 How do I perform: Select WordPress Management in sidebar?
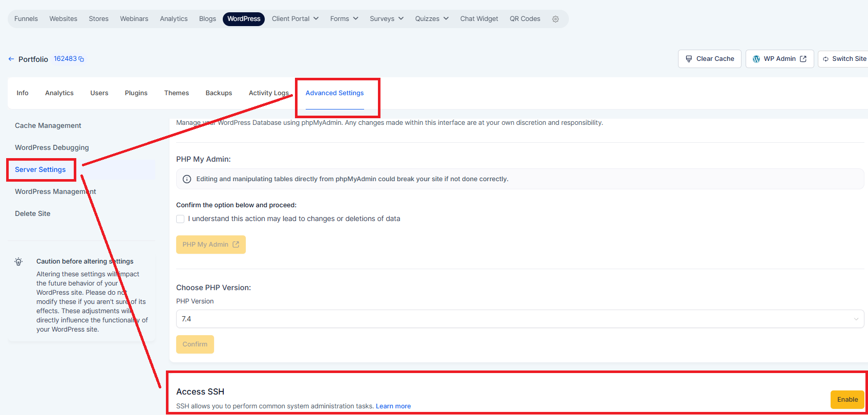pyautogui.click(x=55, y=192)
